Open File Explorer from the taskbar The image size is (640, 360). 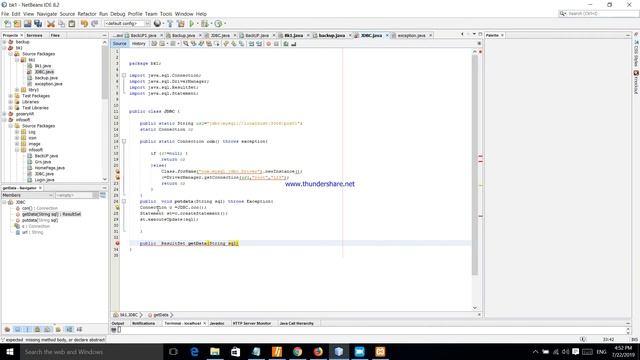click(215, 351)
